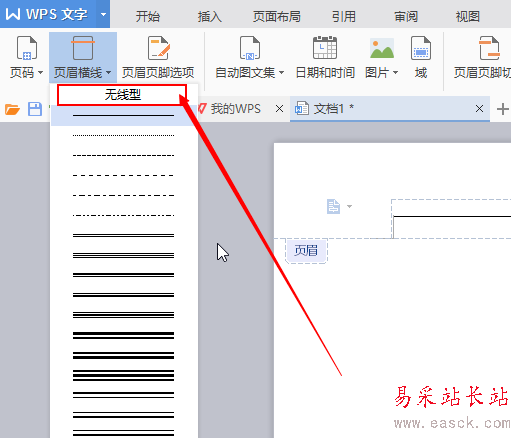Click the Header/Footer Switch (页眉页脚切换) icon
Viewport: 511px width, 438px height.
pos(489,48)
